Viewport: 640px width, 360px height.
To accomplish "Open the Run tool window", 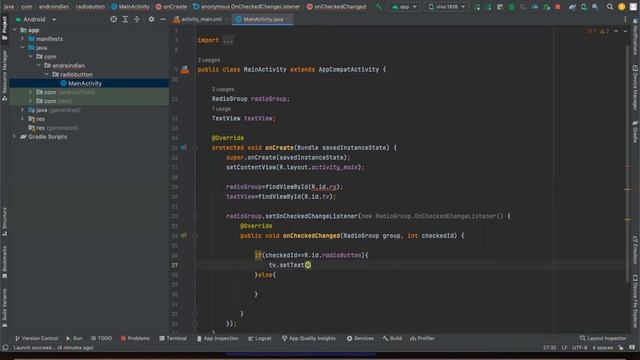I will click(74, 338).
